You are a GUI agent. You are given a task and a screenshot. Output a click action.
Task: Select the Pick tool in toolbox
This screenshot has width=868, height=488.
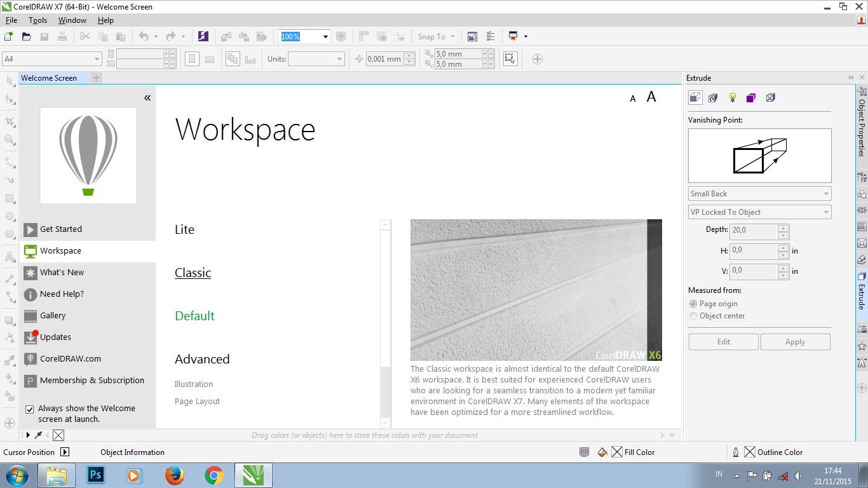point(10,81)
